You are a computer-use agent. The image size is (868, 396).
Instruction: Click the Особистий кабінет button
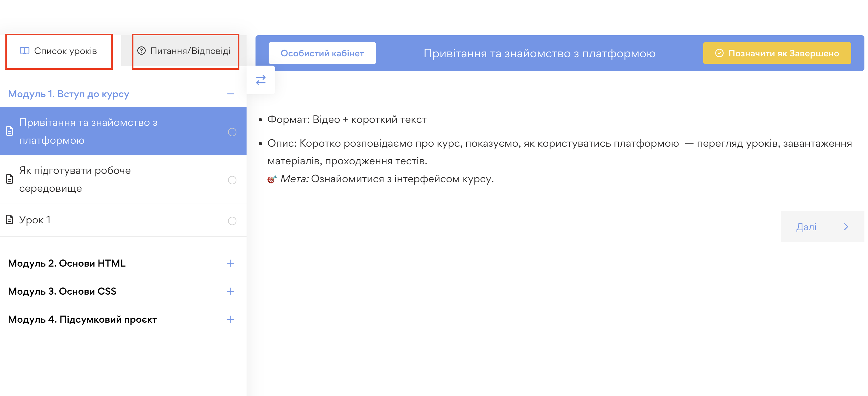tap(322, 53)
